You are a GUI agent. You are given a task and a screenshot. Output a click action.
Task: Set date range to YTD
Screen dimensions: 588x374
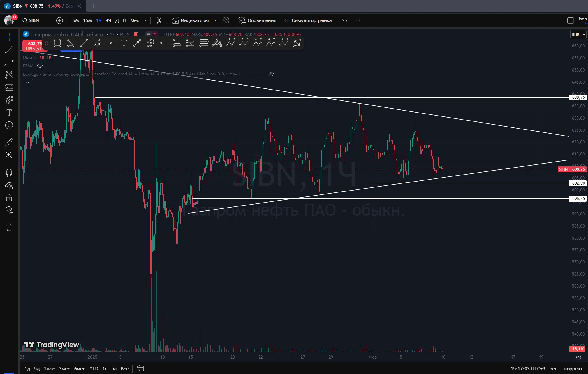click(x=94, y=369)
